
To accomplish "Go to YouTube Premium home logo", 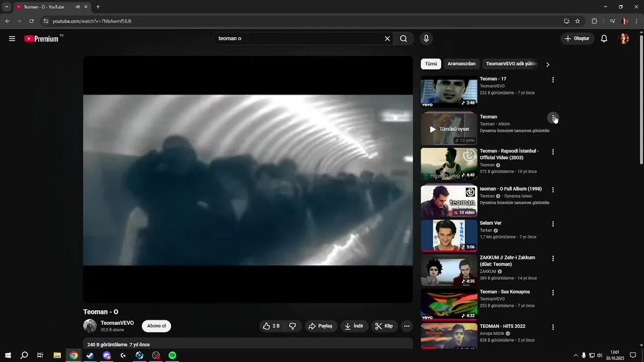I will pos(41,39).
